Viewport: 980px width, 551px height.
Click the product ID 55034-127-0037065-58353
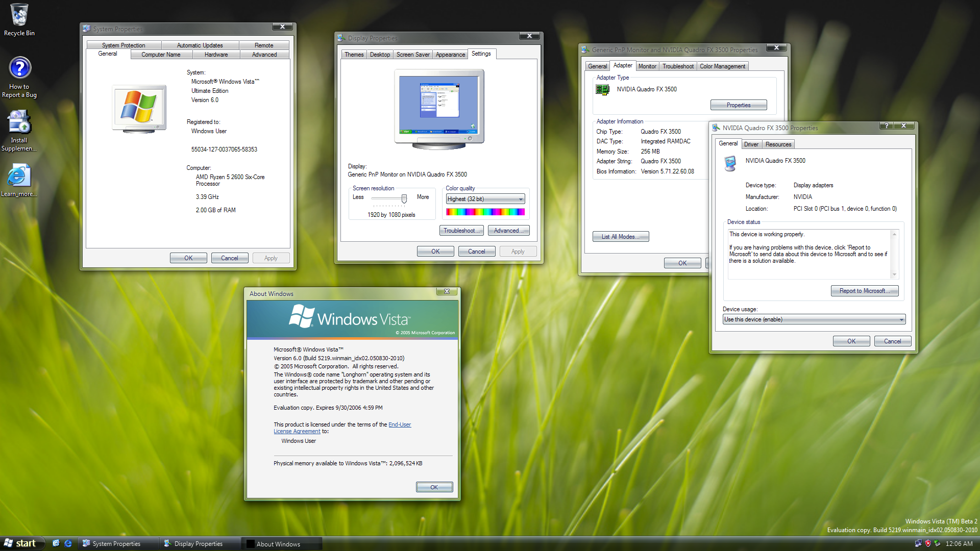click(x=224, y=149)
